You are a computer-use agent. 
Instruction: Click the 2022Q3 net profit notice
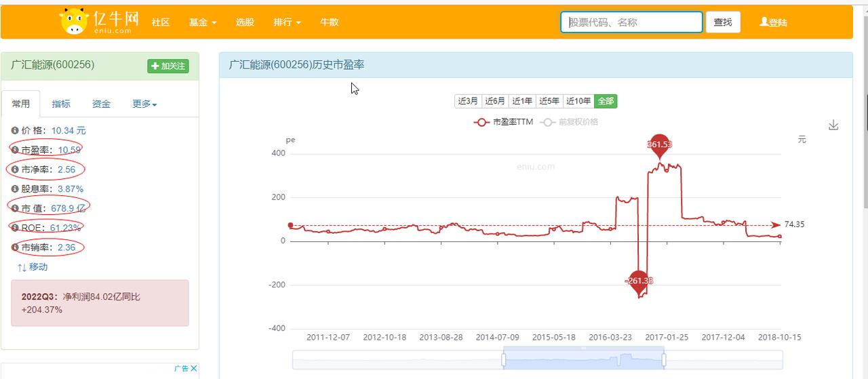[100, 303]
